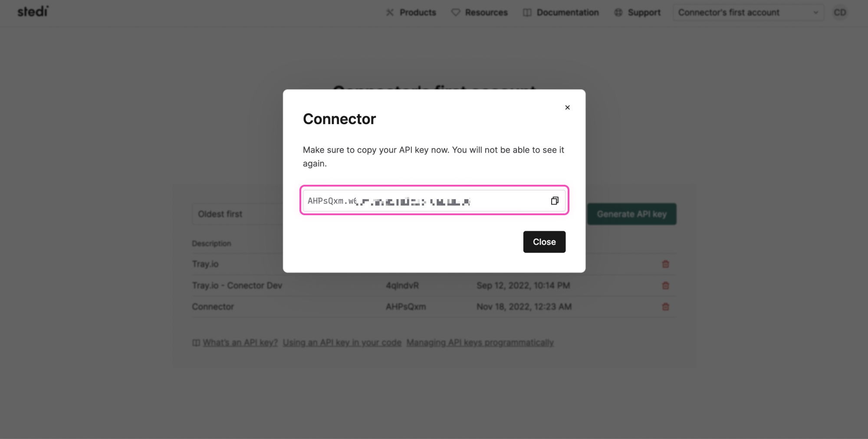
Task: Open Managing API keys programmatically link
Action: pyautogui.click(x=480, y=343)
